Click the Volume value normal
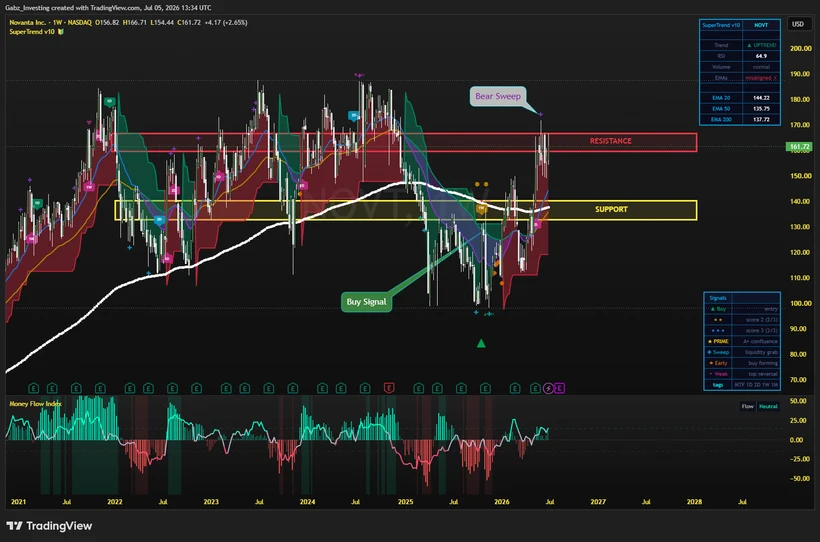 (x=761, y=67)
